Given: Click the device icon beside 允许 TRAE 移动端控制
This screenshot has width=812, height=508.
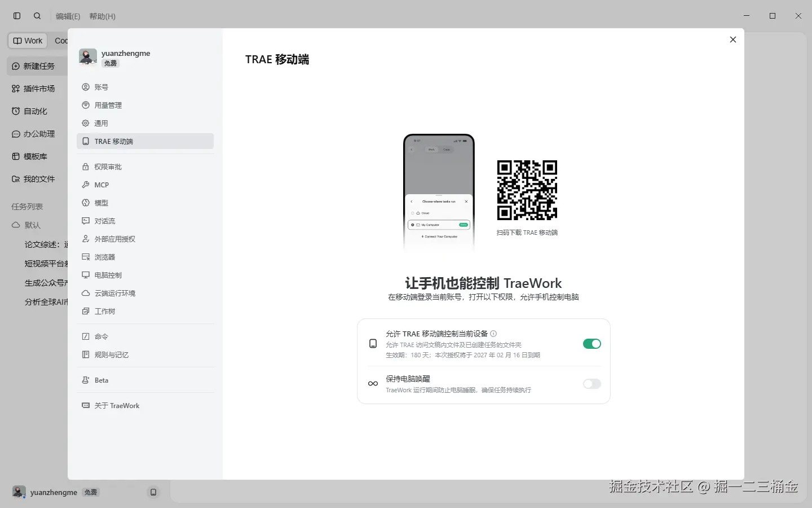Looking at the screenshot, I should coord(373,344).
